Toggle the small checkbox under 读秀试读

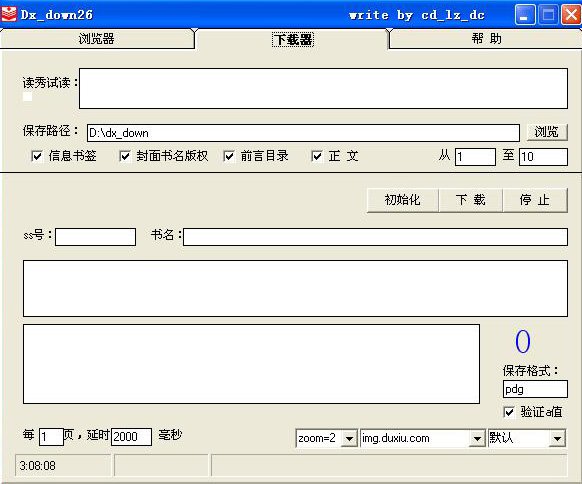coord(27,97)
